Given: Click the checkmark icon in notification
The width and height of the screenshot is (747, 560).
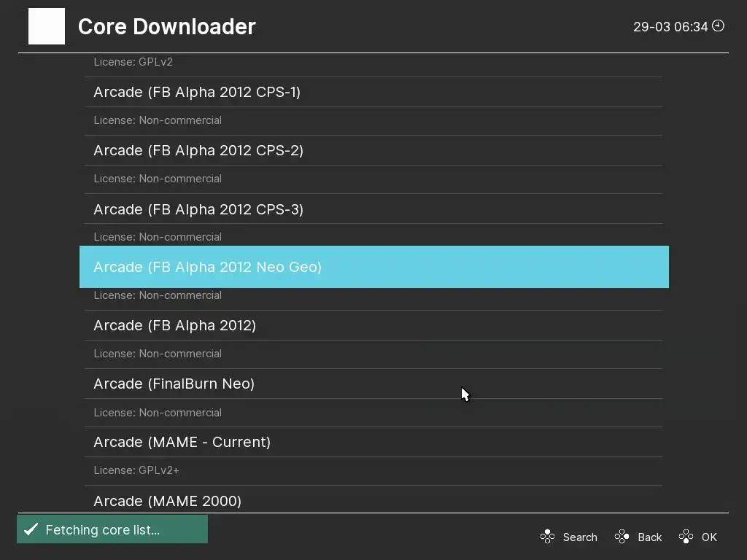Looking at the screenshot, I should coord(31,529).
